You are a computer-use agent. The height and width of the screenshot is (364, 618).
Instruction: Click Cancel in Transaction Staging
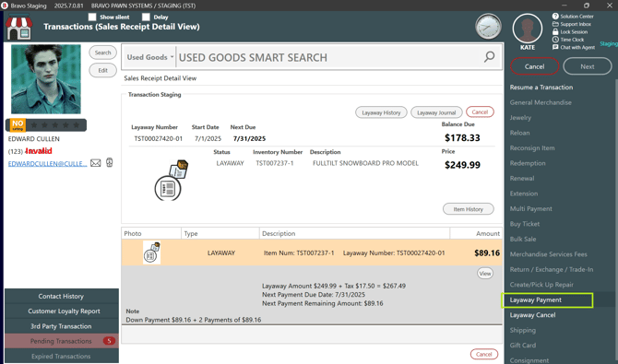click(x=480, y=112)
